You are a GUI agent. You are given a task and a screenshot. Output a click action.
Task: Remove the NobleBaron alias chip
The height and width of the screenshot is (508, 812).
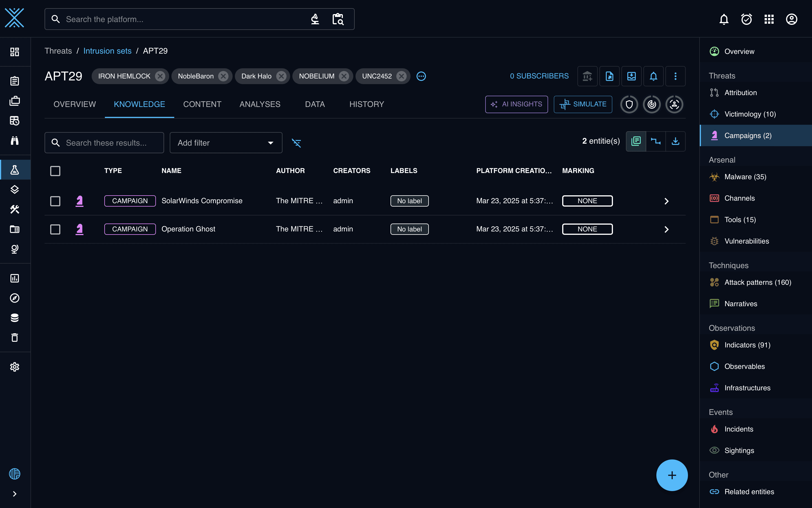[223, 76]
